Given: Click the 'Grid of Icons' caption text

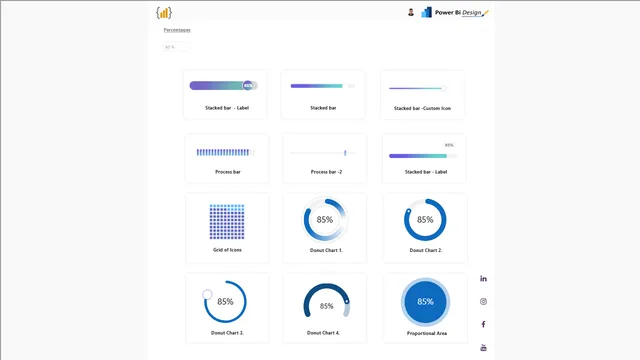Looking at the screenshot, I should click(227, 250).
